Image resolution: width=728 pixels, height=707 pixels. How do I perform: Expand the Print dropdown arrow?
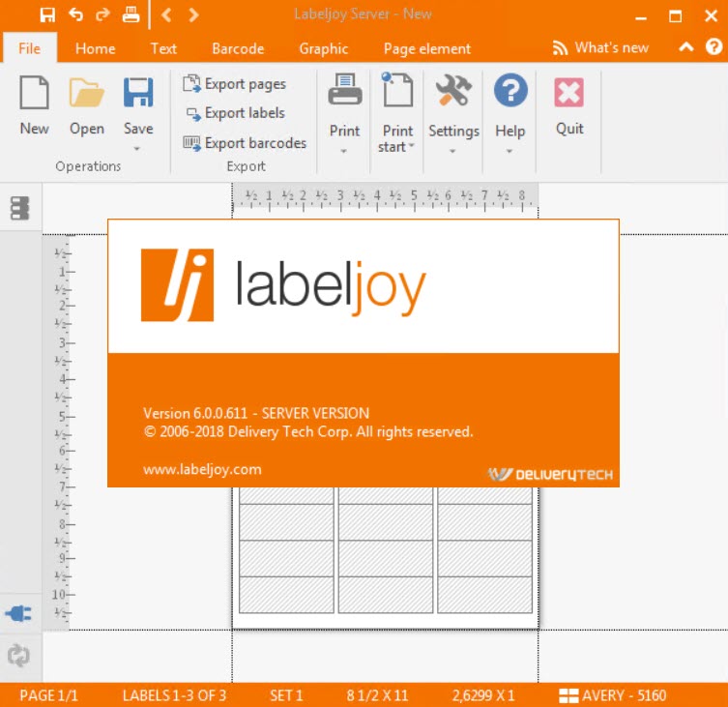344,151
